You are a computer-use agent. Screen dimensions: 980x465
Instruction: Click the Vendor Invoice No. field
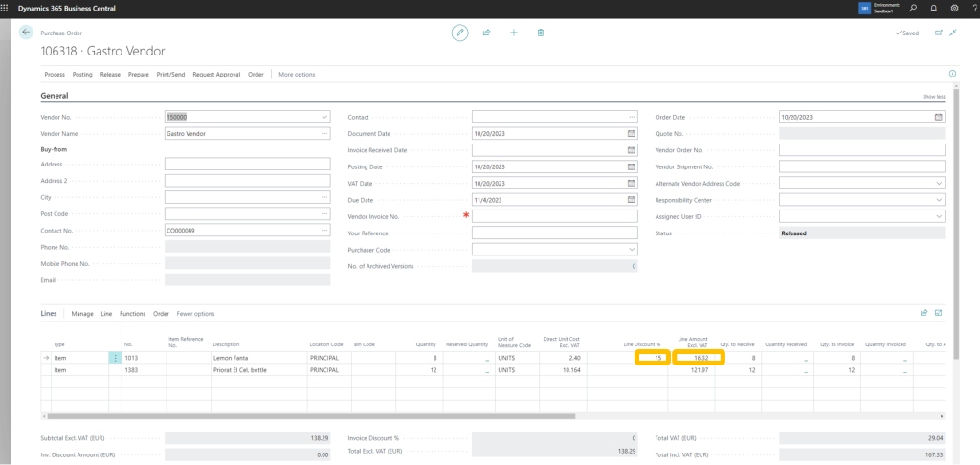pyautogui.click(x=554, y=216)
